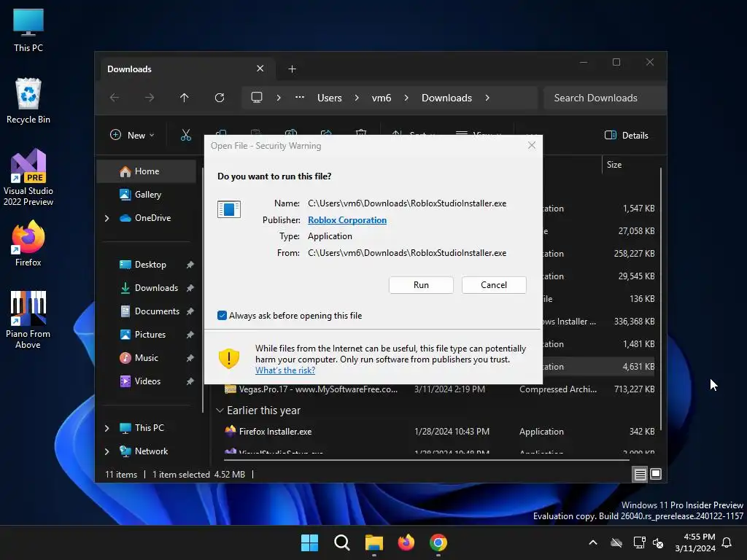This screenshot has height=560, width=747.
Task: Open the Recycle Bin desktop icon
Action: coord(28,101)
